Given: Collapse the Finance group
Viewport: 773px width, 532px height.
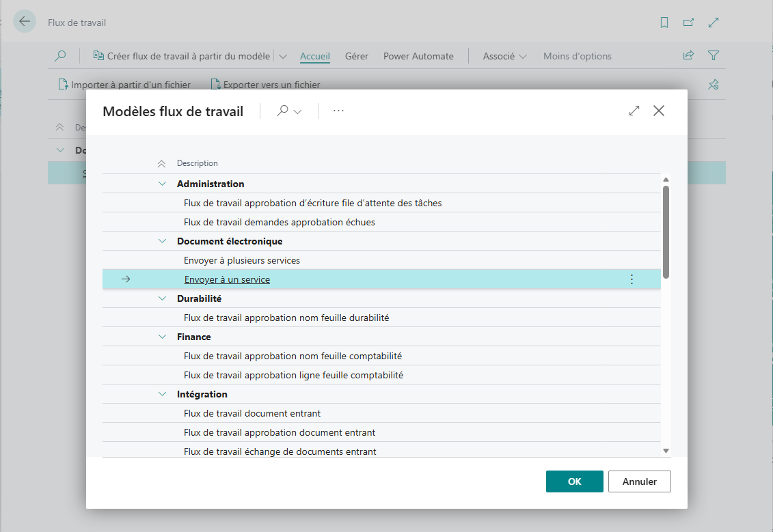Looking at the screenshot, I should [162, 337].
